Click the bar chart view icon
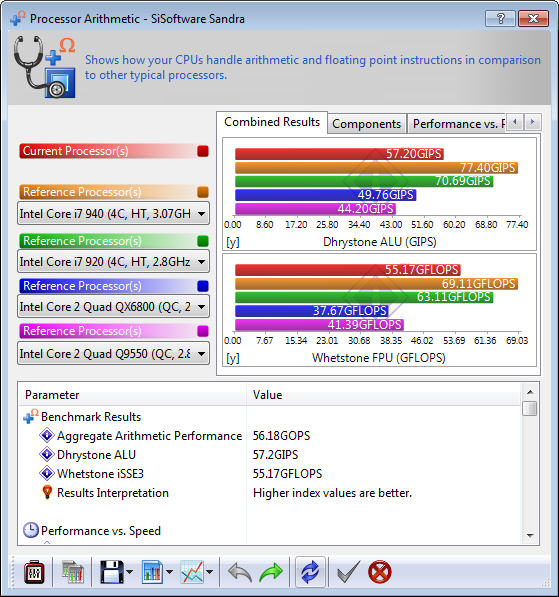Screen dimensions: 559x597 tap(152, 572)
